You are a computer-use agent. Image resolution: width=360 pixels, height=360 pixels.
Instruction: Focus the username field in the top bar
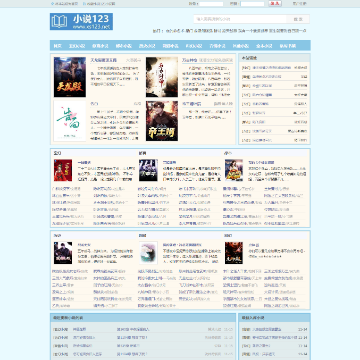click(x=211, y=4)
